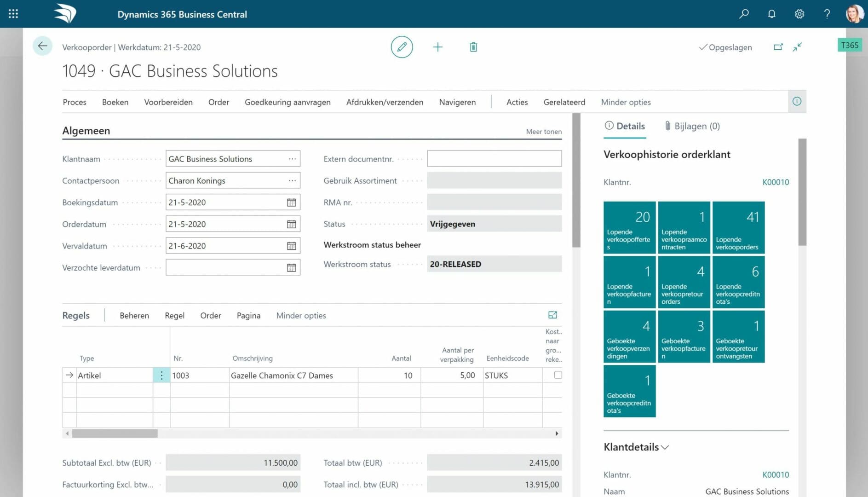Image resolution: width=868 pixels, height=497 pixels.
Task: Open the Klantnaam lookup ellipsis
Action: 292,159
